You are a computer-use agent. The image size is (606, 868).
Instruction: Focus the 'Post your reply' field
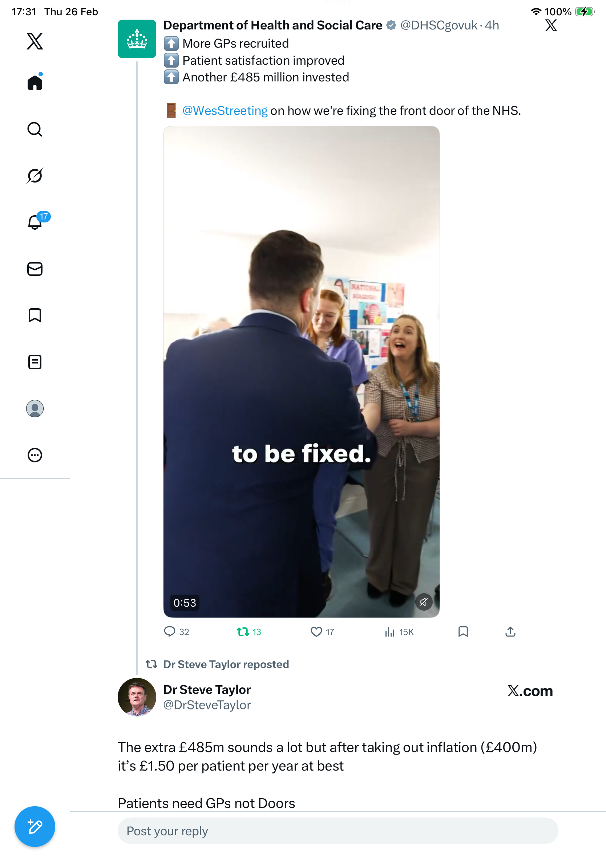pos(338,831)
